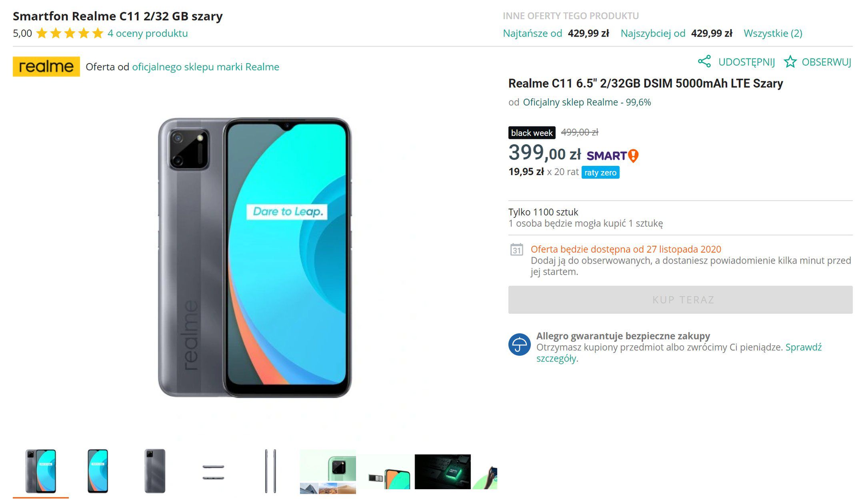Click the yellow realme brand logo
Viewport: 862px width, 504px height.
coord(46,66)
